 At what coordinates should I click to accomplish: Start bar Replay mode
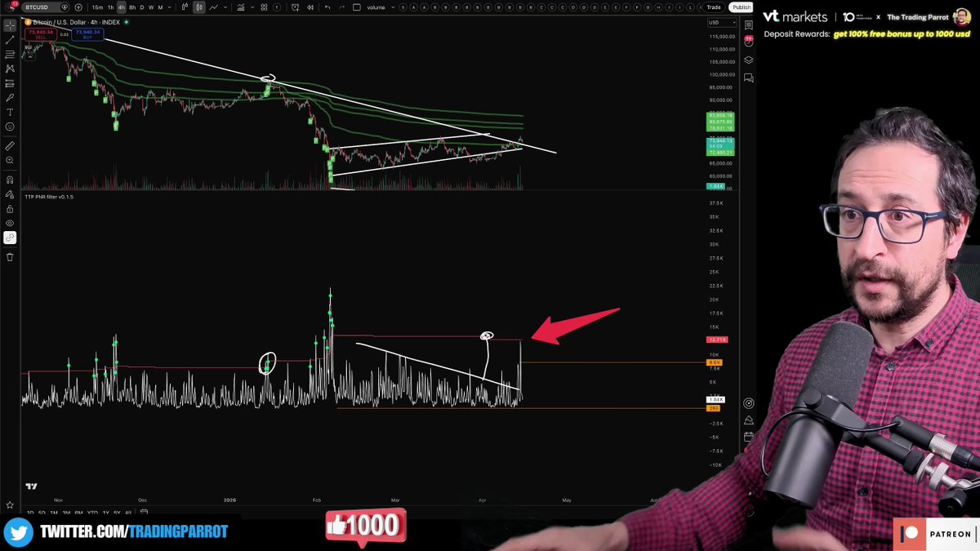310,7
